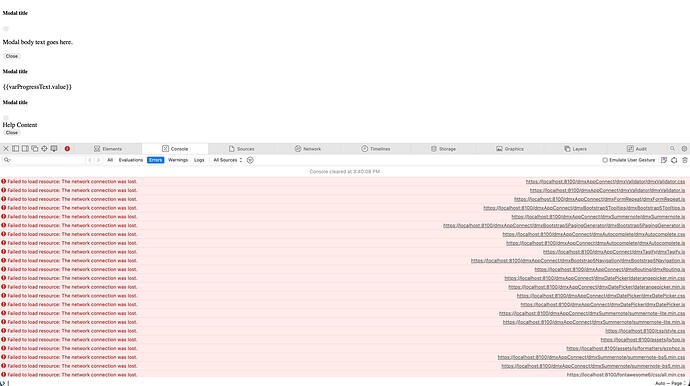Open dmxFormRepeat.js resource link
This screenshot has width=690, height=386.
coord(599,199)
